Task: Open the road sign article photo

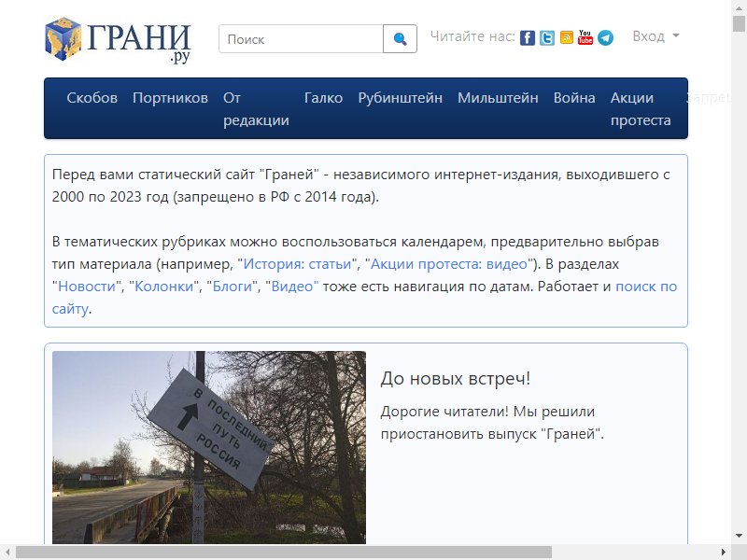Action: point(209,448)
